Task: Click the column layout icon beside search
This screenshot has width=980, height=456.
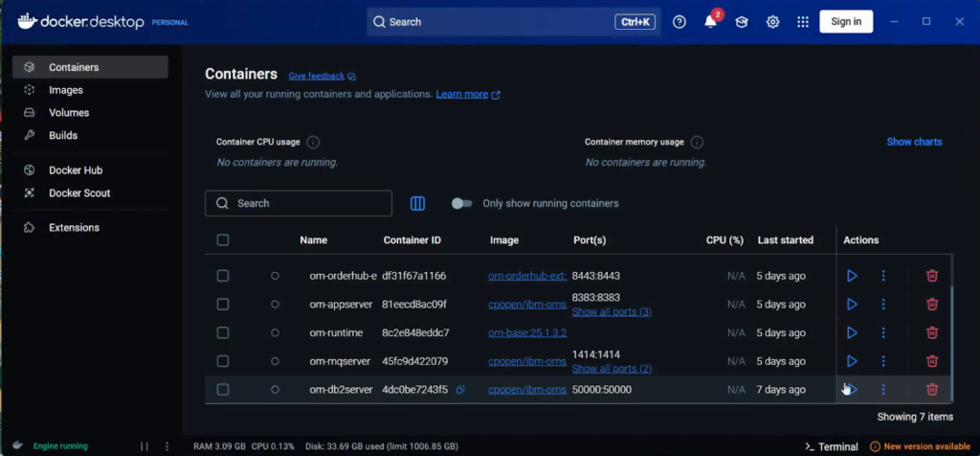Action: tap(417, 203)
